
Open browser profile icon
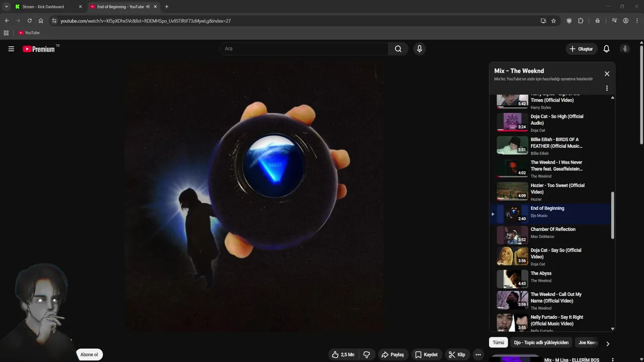pos(625,21)
